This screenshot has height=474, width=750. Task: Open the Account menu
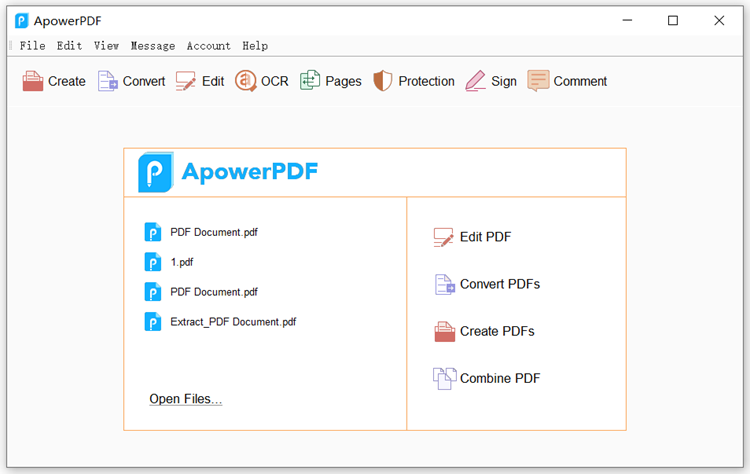click(x=209, y=46)
